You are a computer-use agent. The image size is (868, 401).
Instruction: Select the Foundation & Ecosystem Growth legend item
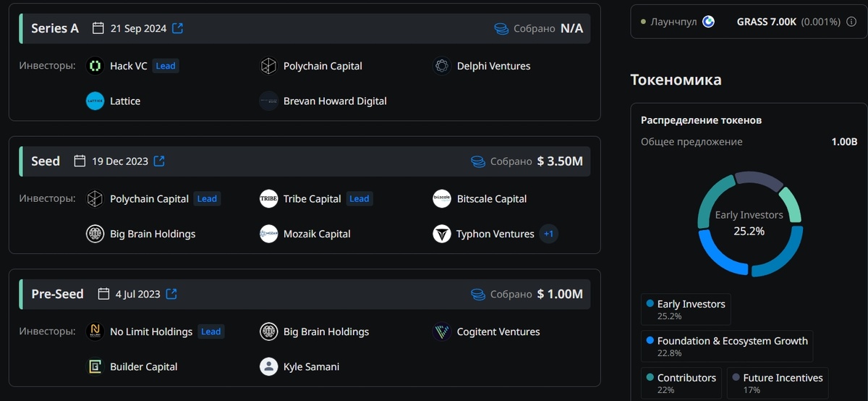point(726,346)
